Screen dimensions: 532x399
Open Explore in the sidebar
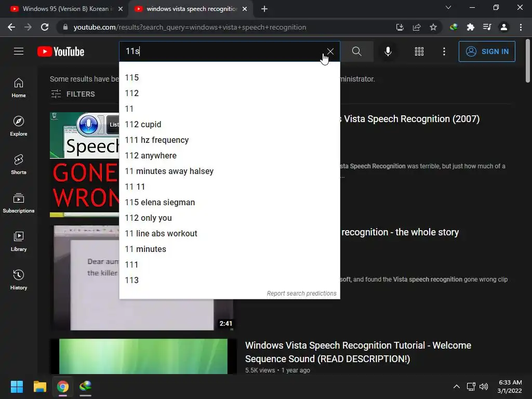click(19, 126)
